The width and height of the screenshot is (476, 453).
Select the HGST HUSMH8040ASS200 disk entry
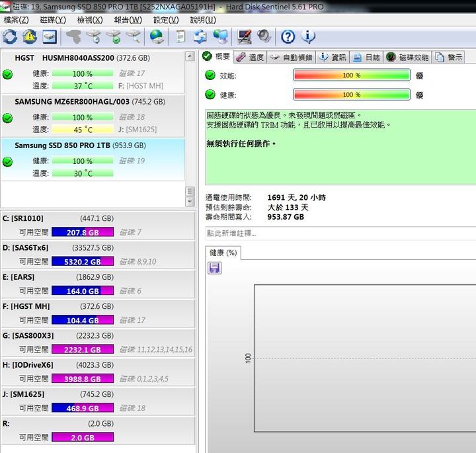(x=93, y=72)
